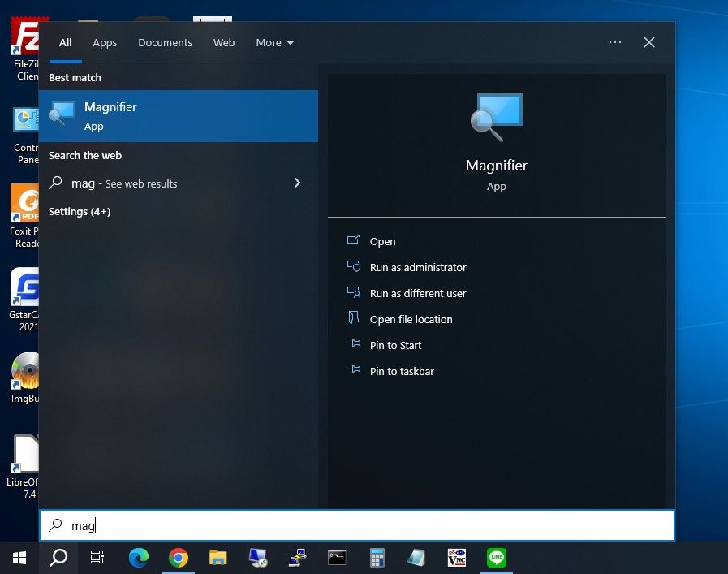The height and width of the screenshot is (574, 728).
Task: Click the large Magnifier icon in preview pane
Action: click(x=497, y=117)
